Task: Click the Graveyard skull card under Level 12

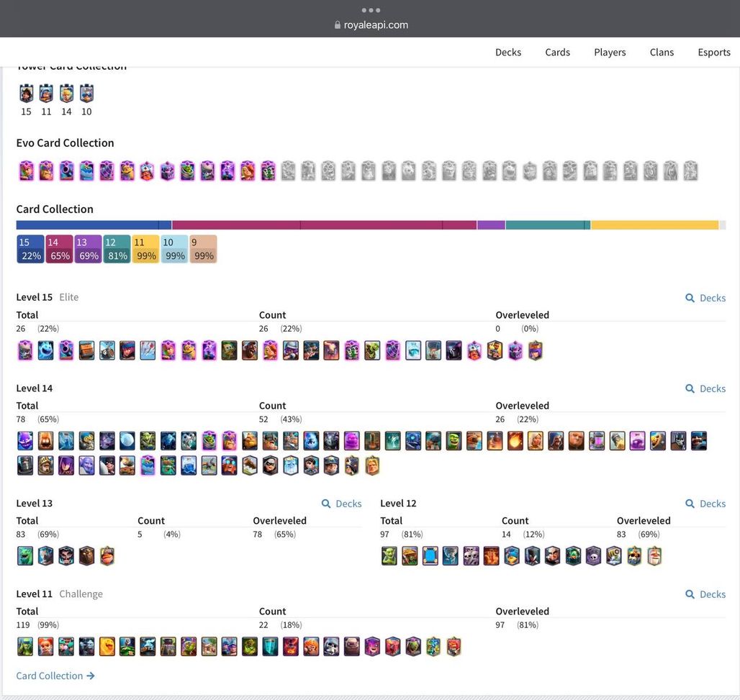Action: pos(593,555)
